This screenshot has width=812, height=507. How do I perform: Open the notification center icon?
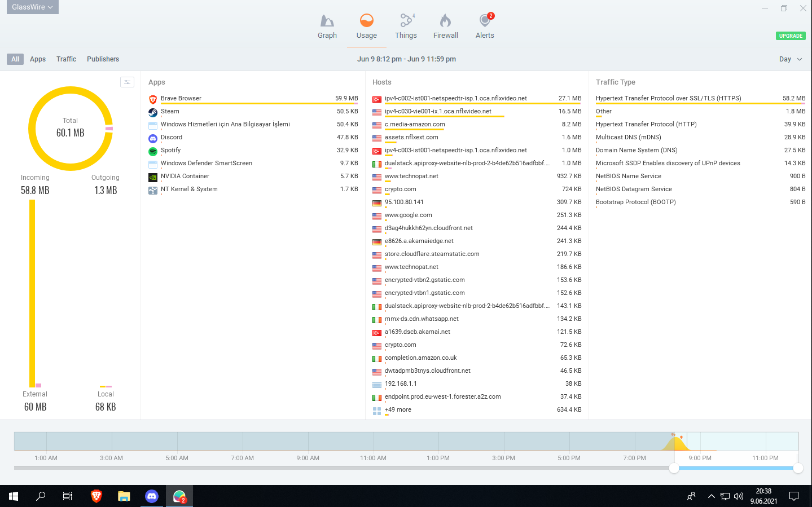[794, 496]
